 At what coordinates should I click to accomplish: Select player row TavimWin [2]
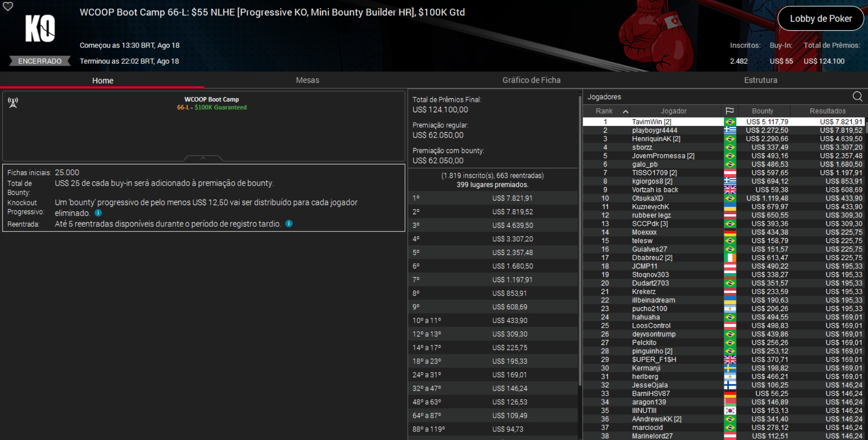[724, 122]
